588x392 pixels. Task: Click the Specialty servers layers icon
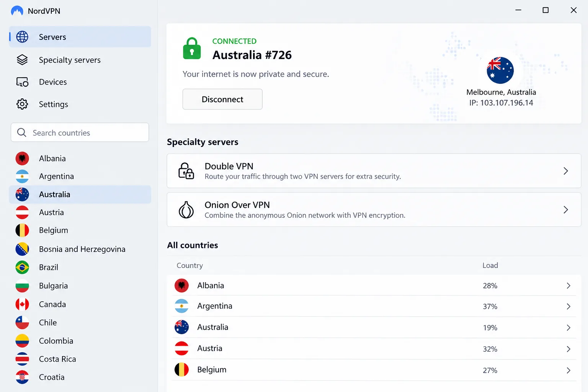22,60
